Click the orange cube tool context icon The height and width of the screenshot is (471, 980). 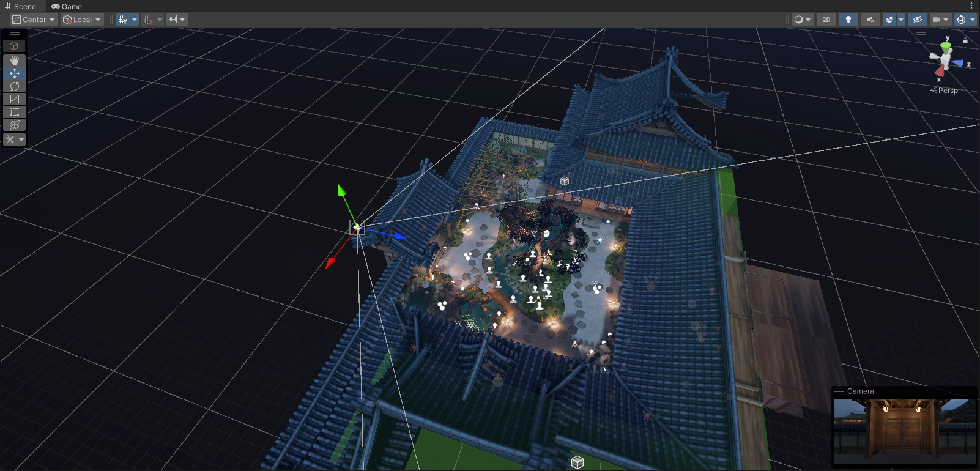tap(14, 46)
